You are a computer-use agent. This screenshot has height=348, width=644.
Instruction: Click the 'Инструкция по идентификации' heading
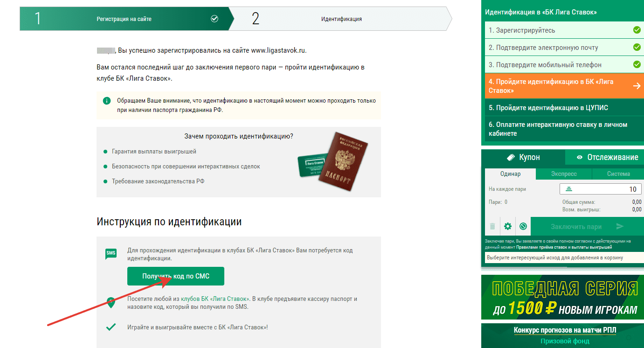pos(169,222)
